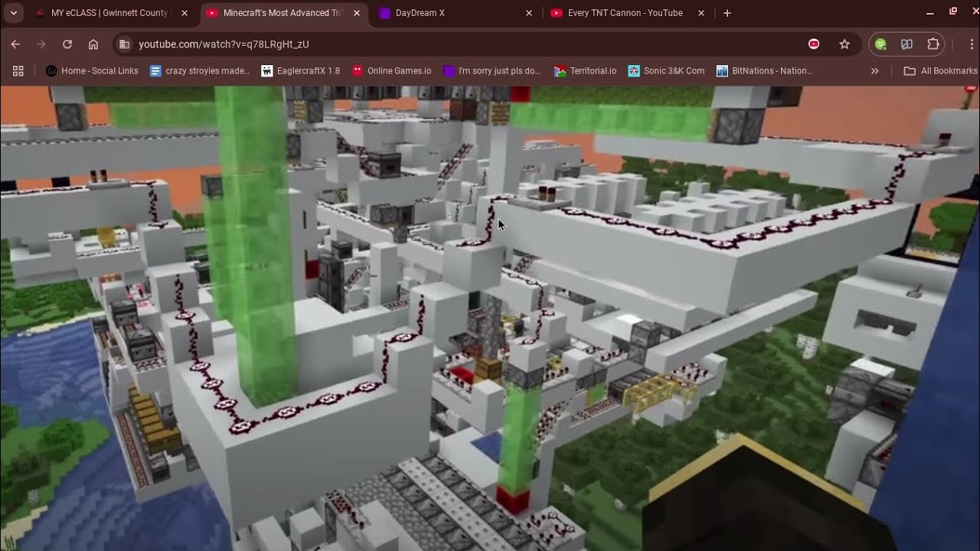
Task: Minimize the browser window
Action: pyautogui.click(x=929, y=13)
